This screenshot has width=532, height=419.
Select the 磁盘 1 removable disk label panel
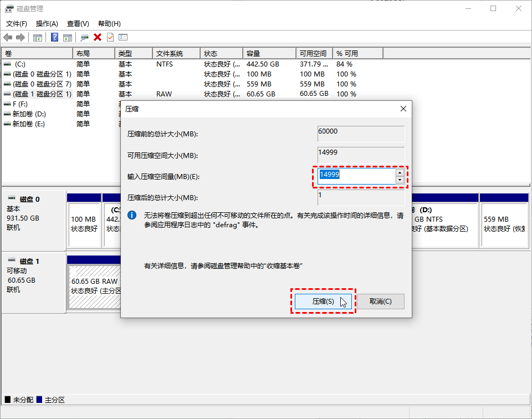pyautogui.click(x=33, y=282)
